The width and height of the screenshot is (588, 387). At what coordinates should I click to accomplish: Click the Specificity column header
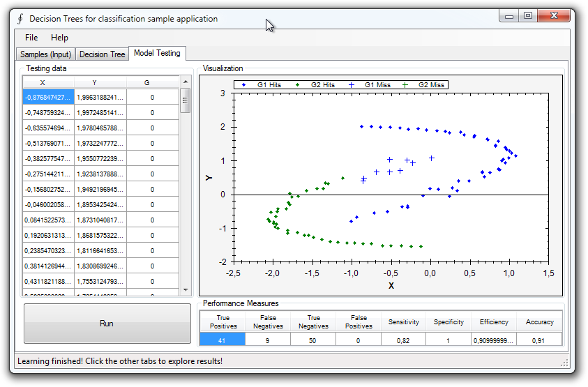(448, 321)
